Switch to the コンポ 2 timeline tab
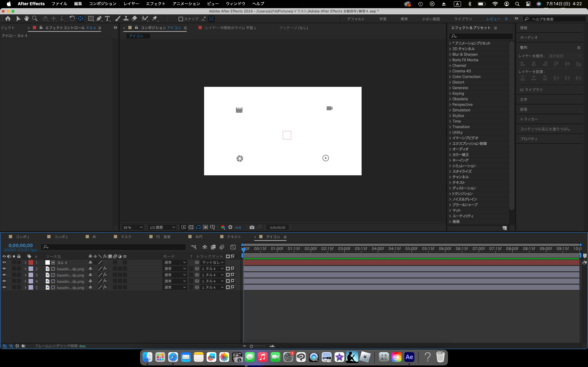 coord(61,237)
